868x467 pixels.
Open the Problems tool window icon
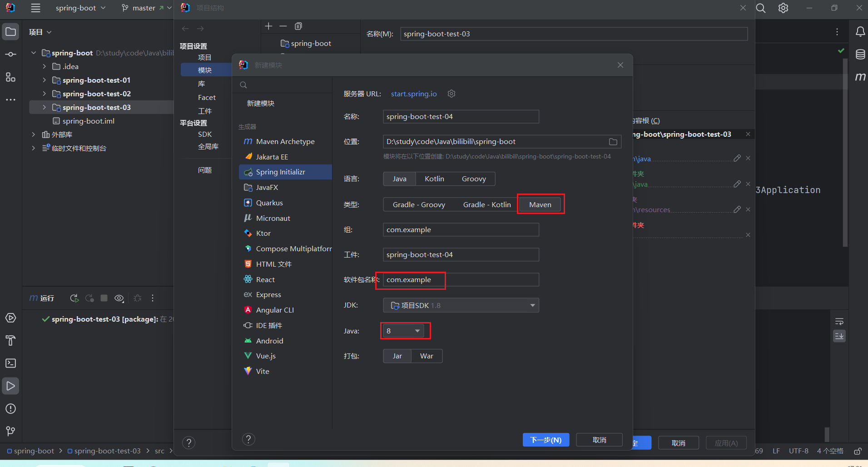pos(10,409)
